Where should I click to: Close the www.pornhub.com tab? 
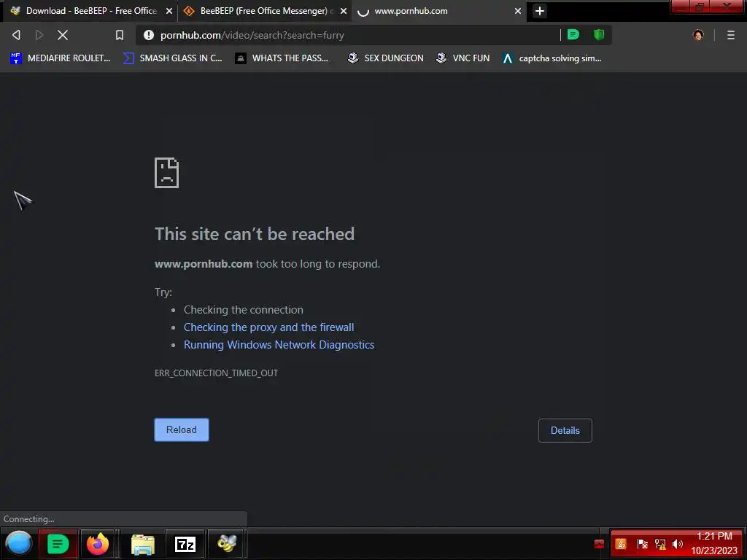(517, 11)
